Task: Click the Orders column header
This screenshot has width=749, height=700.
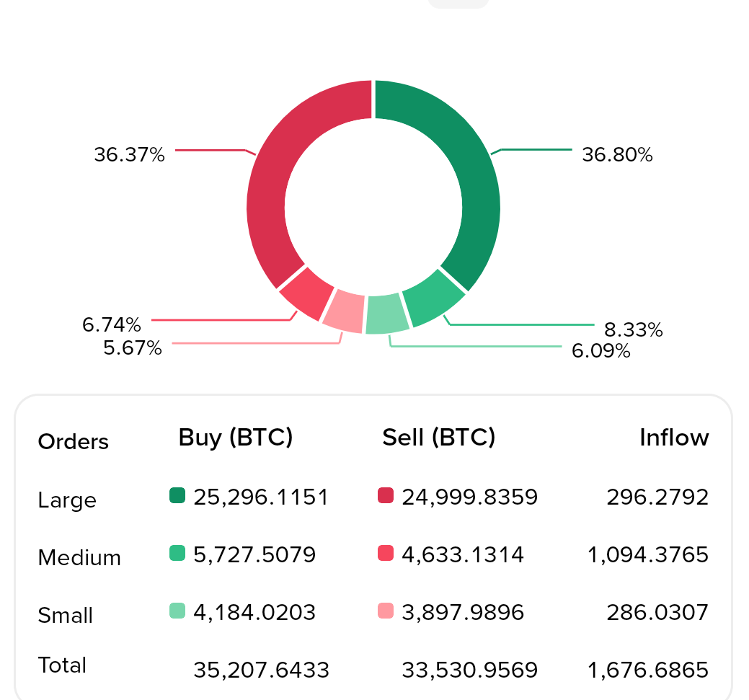Action: [x=73, y=442]
